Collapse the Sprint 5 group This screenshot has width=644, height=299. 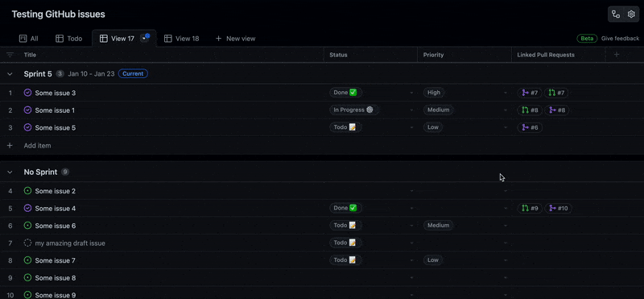[x=10, y=74]
